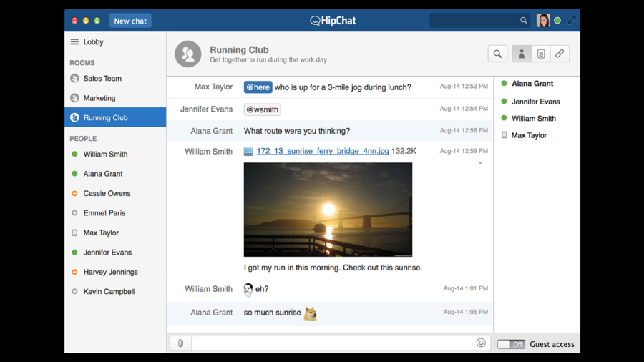Screen dimensions: 644x362
Task: Click the attach file paperclip icon
Action: click(x=181, y=343)
